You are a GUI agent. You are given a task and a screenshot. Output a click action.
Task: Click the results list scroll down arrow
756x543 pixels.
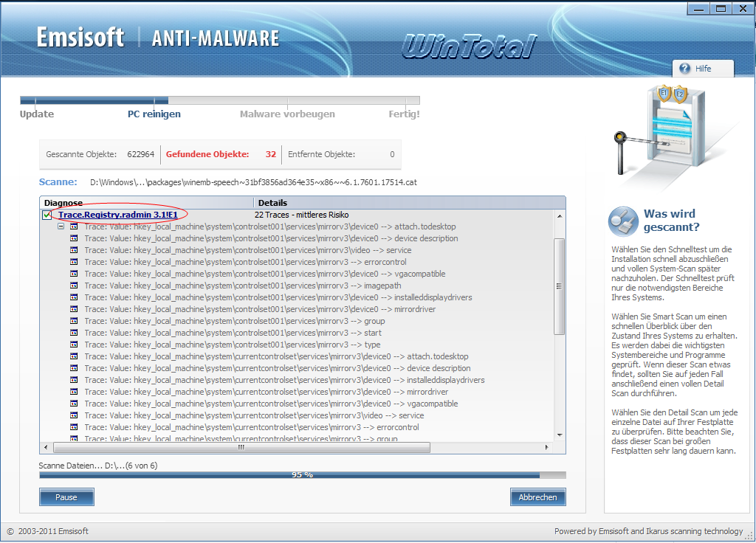[560, 435]
